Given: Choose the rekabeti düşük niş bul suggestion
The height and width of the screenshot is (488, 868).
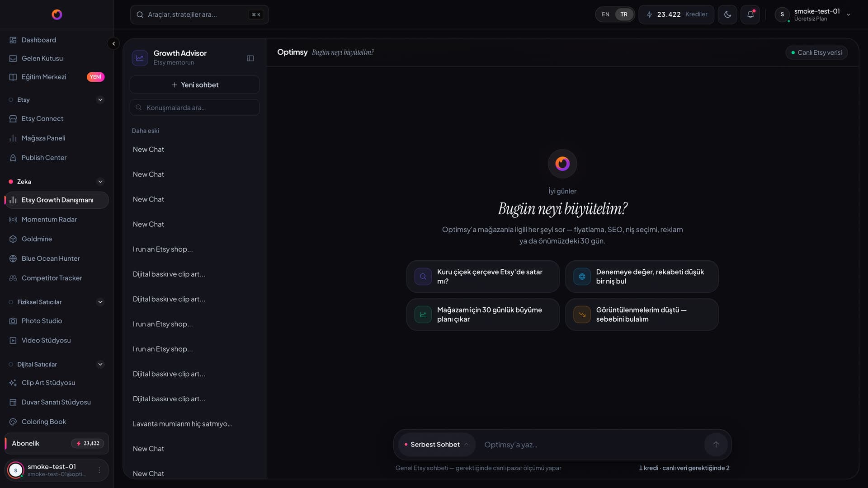Looking at the screenshot, I should click(x=642, y=277).
